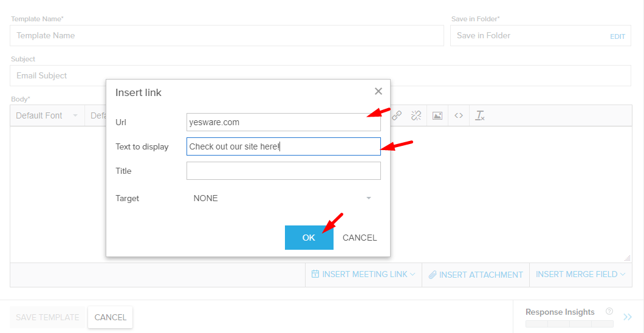This screenshot has height=333, width=644.
Task: Expand the Insert Meeting Link menu
Action: click(363, 275)
